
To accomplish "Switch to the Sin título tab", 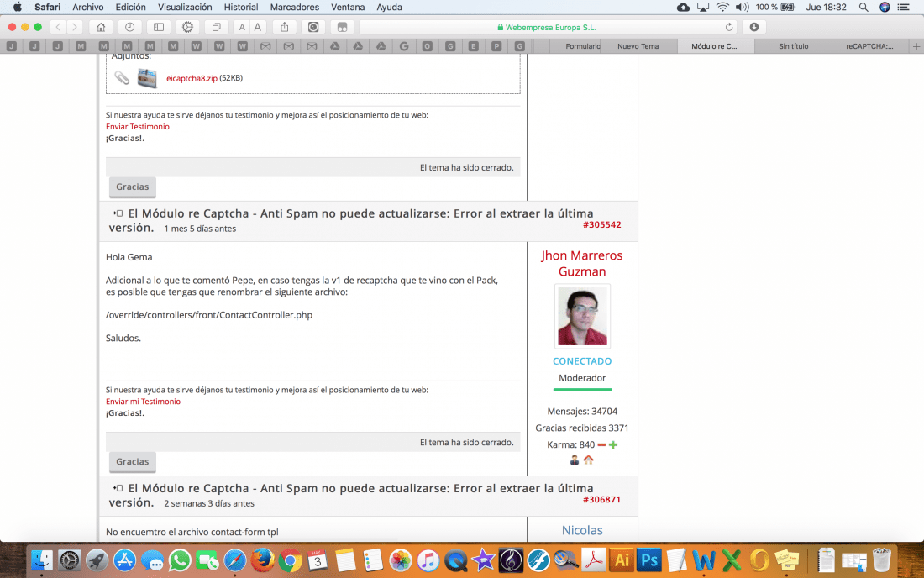I will pyautogui.click(x=793, y=46).
